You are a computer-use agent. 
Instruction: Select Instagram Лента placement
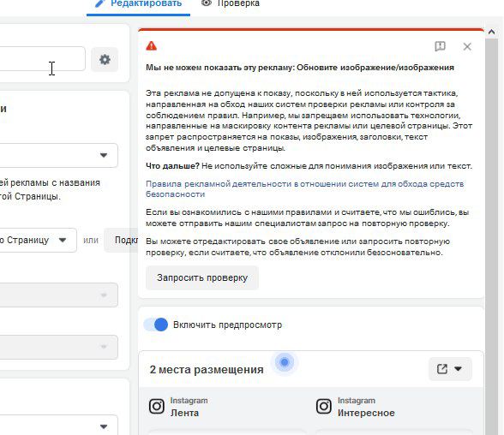click(x=178, y=407)
